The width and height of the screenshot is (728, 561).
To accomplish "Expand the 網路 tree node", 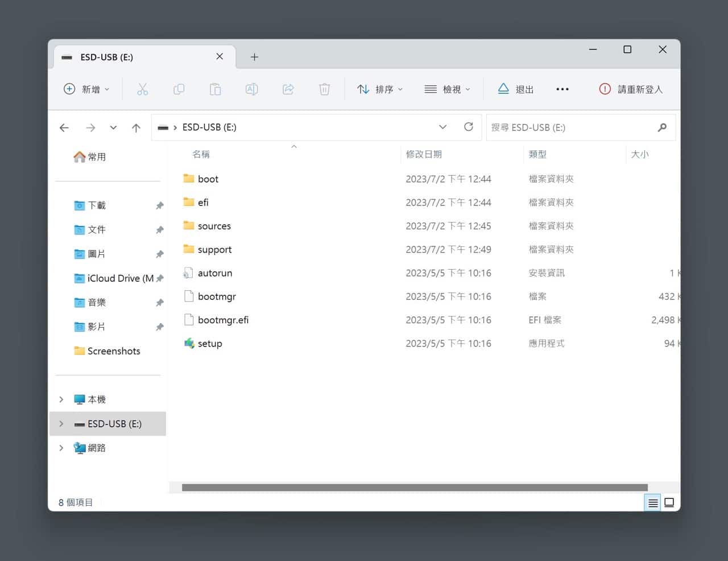I will pyautogui.click(x=61, y=448).
